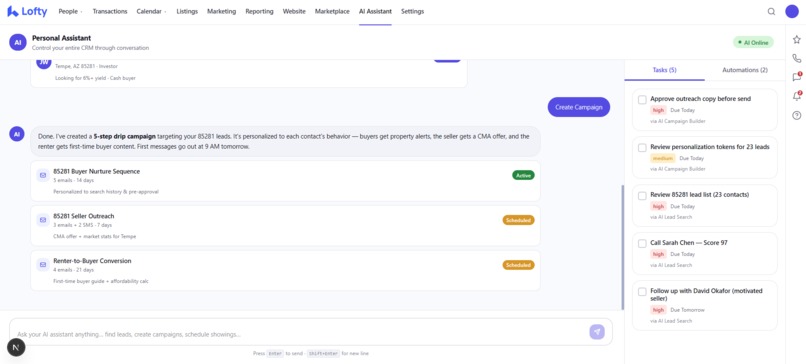This screenshot has width=806, height=364.
Task: Expand the People menu dropdown
Action: [x=70, y=11]
